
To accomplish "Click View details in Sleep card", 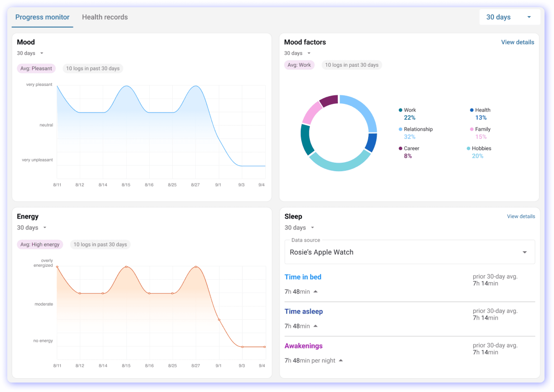I will click(x=521, y=216).
